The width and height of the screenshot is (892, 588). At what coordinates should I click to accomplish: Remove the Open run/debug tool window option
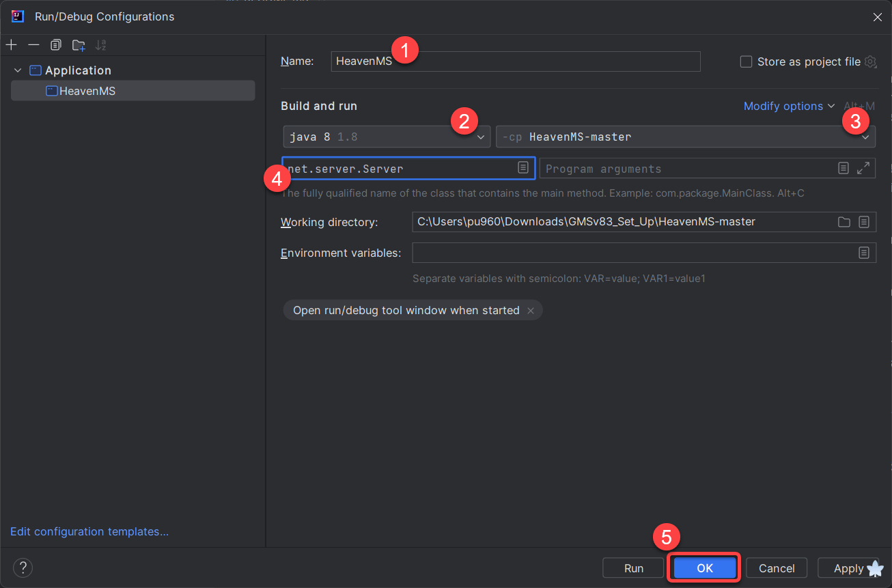[531, 310]
